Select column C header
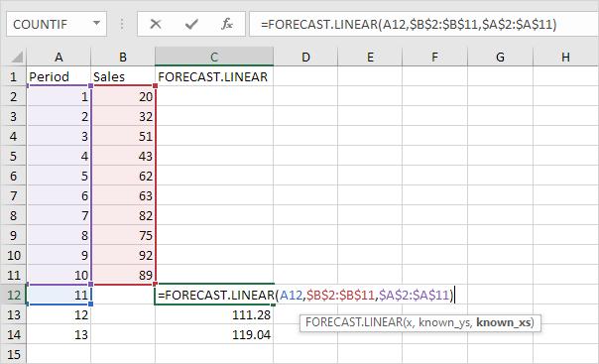This screenshot has width=599, height=364. pyautogui.click(x=214, y=57)
